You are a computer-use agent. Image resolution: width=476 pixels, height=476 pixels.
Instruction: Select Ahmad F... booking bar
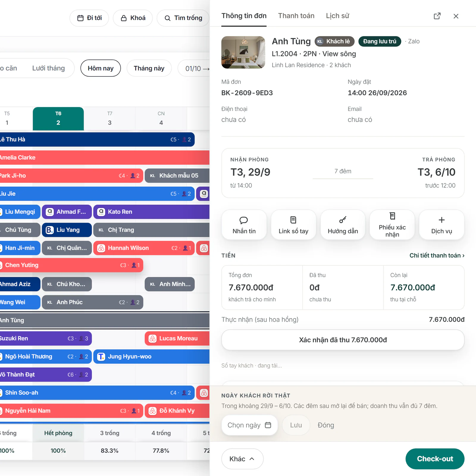[67, 212]
